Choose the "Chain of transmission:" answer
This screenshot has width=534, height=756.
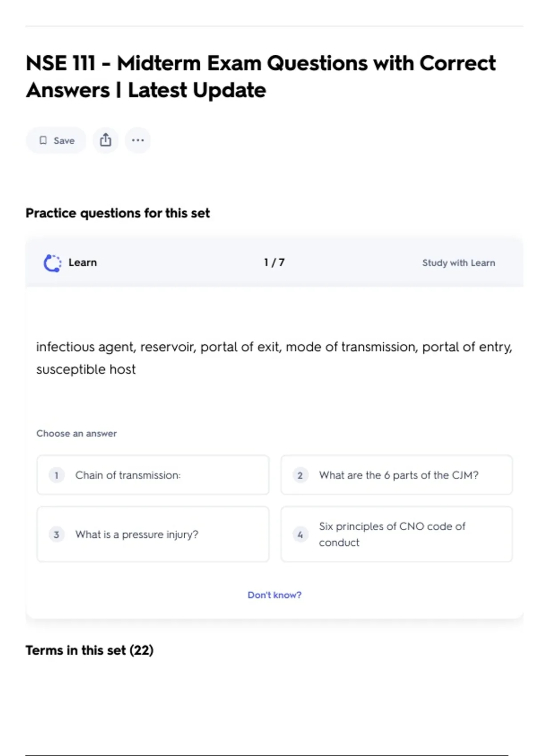coord(128,475)
